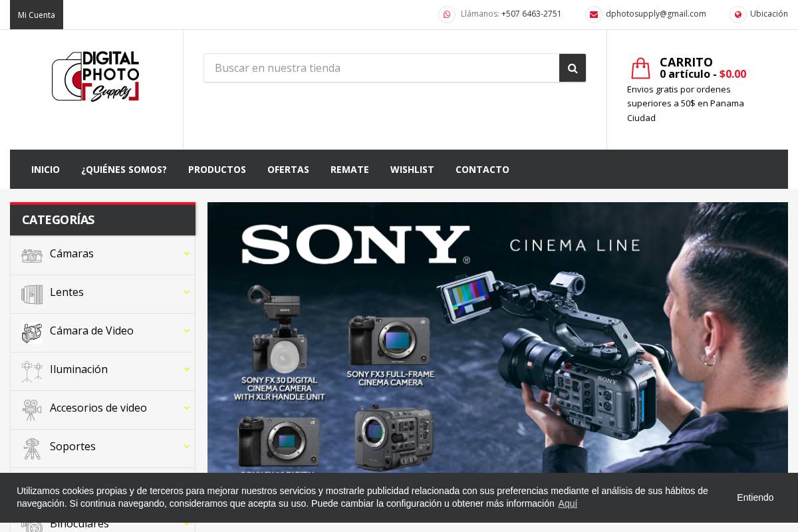798x532 pixels.
Task: Click the WhatsApp phone icon in the header
Action: [446, 14]
